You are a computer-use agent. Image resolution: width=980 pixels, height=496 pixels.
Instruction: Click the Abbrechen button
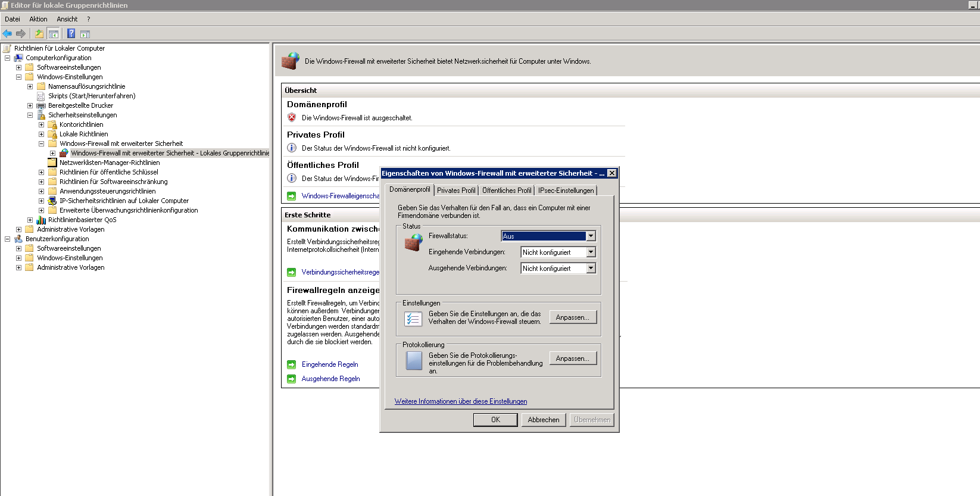(x=544, y=420)
